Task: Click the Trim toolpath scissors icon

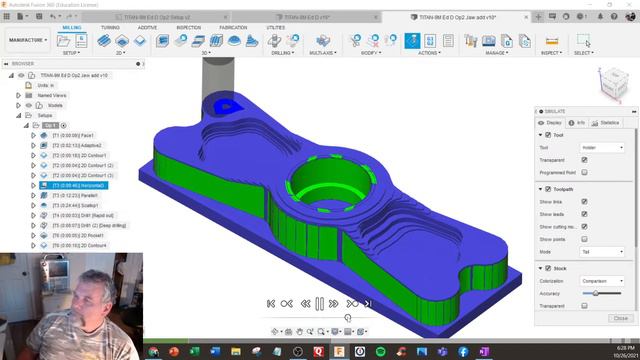Action: 356,40
